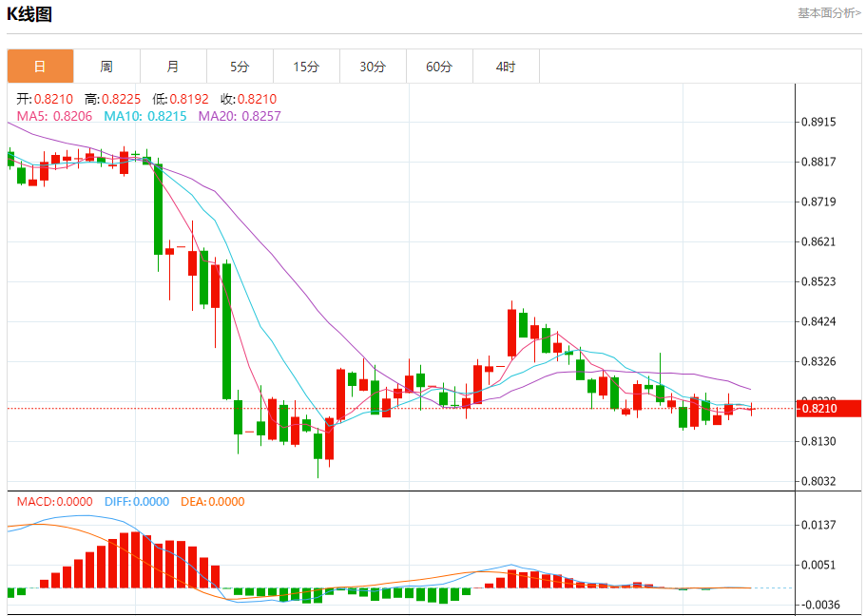
Task: Open the 4时 interval tab
Action: point(506,67)
